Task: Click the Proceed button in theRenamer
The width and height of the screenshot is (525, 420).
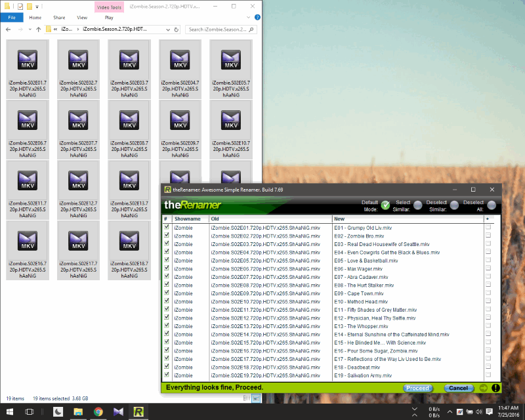Action: pos(417,388)
